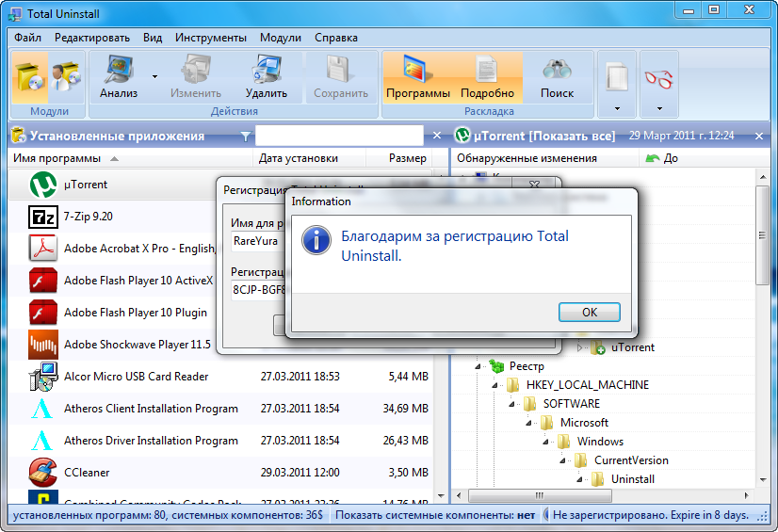The height and width of the screenshot is (532, 778).
Task: Click OK in the Information dialog
Action: point(590,313)
